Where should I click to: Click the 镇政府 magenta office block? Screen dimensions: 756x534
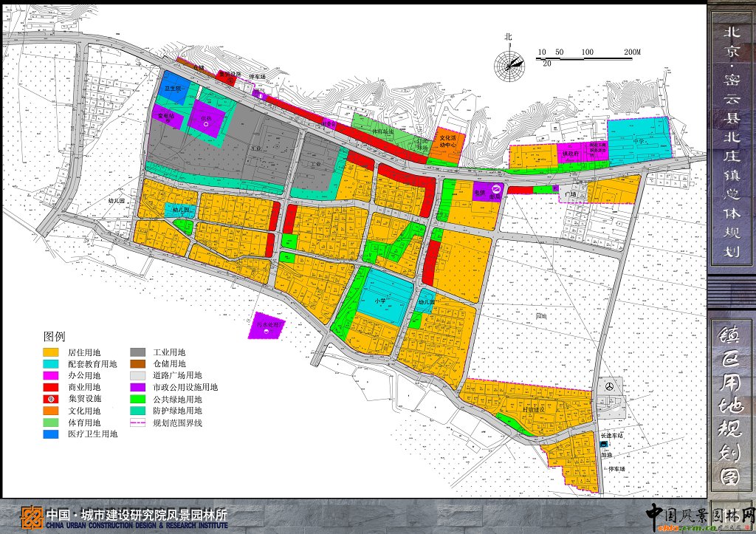pyautogui.click(x=568, y=154)
